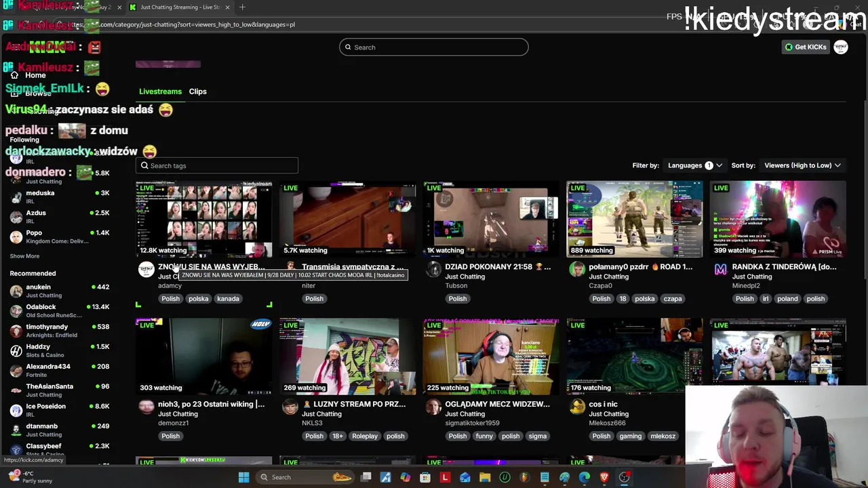Switch to Clips tab
The height and width of the screenshot is (488, 868).
197,91
